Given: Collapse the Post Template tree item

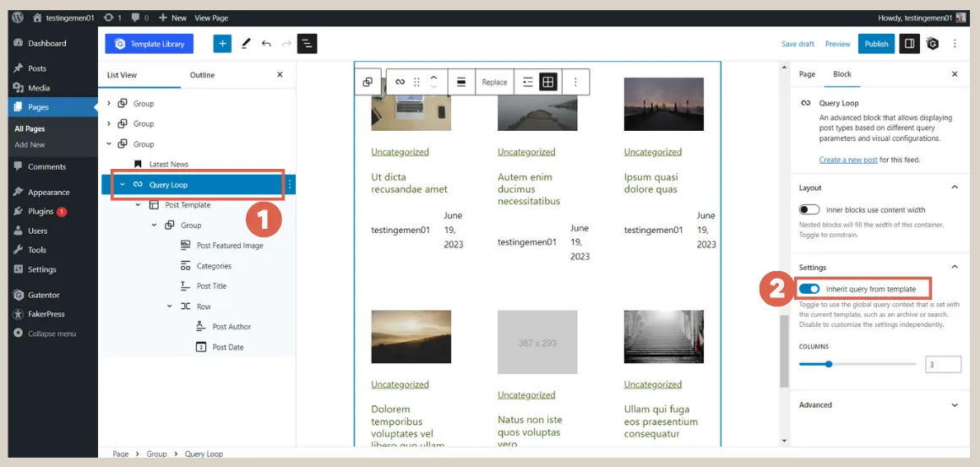Looking at the screenshot, I should (x=138, y=204).
